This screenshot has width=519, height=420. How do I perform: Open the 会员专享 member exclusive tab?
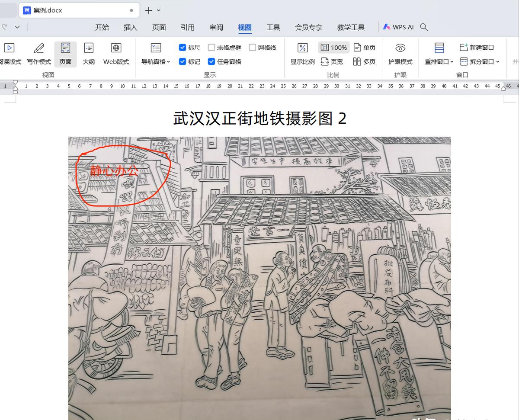pyautogui.click(x=309, y=27)
